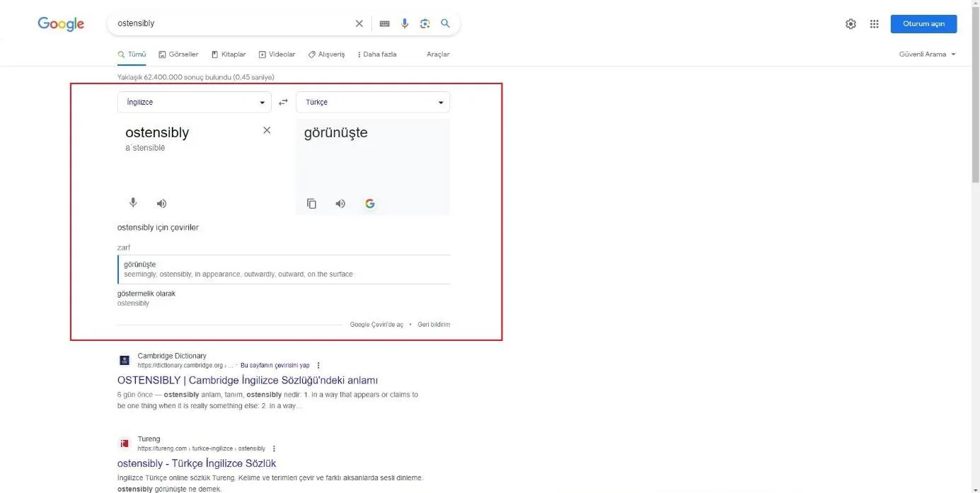Listen to the source word pronunciation
Screen dimensions: 980x493
click(161, 204)
